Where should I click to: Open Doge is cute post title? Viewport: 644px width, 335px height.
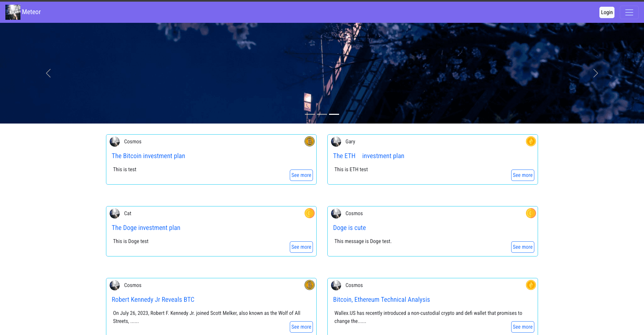(349, 228)
